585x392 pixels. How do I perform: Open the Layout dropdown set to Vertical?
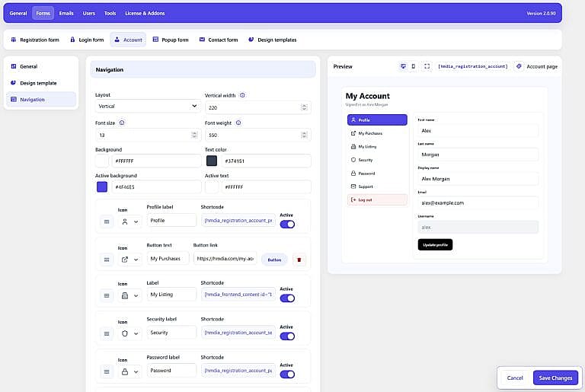(x=148, y=107)
